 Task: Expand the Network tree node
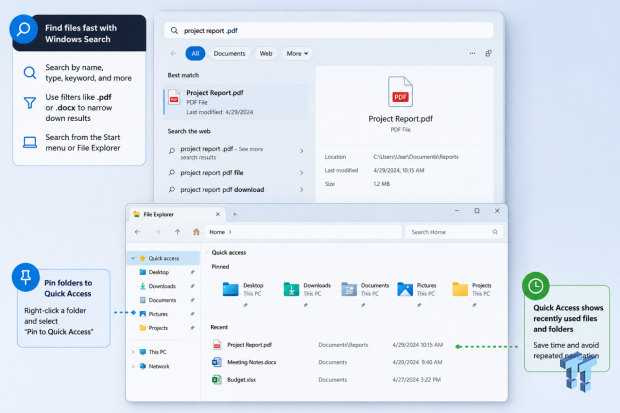pyautogui.click(x=133, y=366)
